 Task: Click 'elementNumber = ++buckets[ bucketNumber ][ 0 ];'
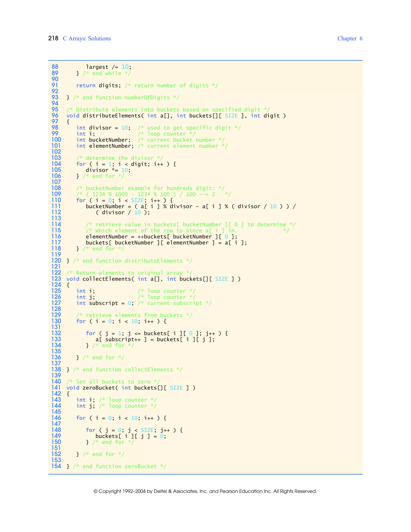[x=161, y=237]
